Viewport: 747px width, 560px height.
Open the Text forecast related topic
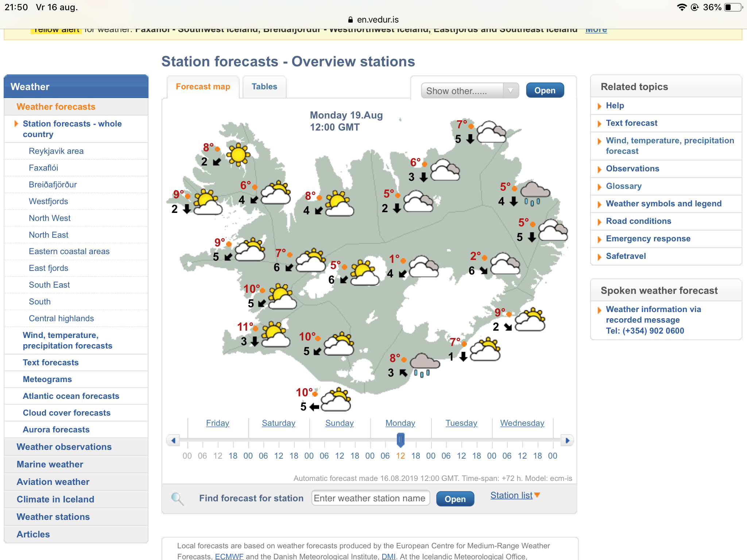point(631,123)
